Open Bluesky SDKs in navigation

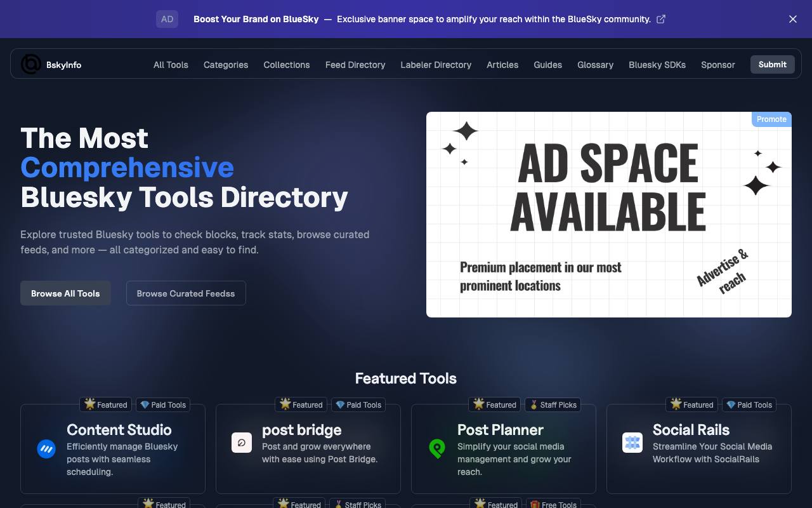click(657, 65)
